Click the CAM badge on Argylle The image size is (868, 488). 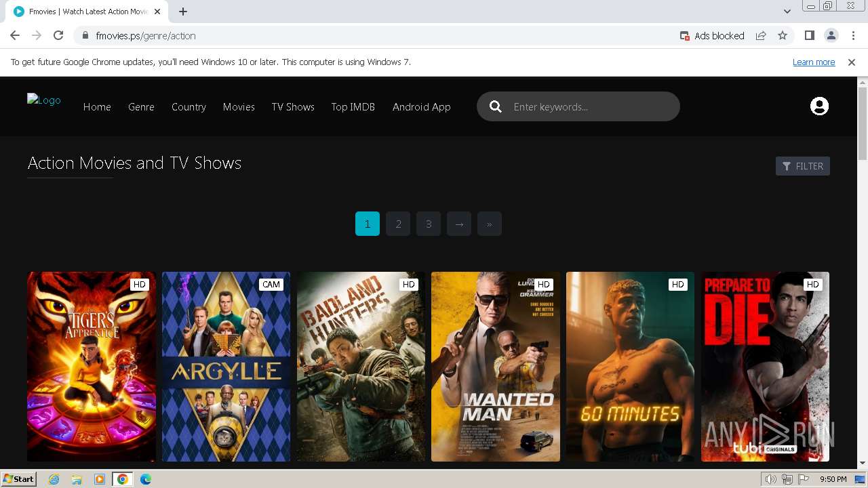[x=271, y=284]
